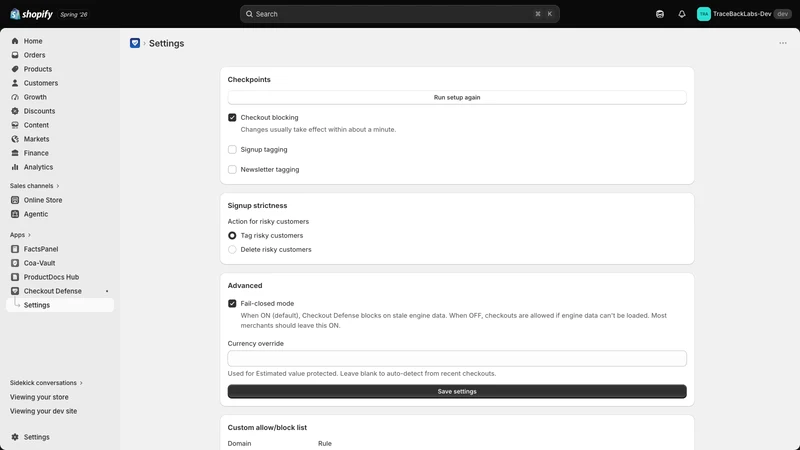Open the Discounts badge icon
This screenshot has height=450, width=800.
click(x=15, y=111)
